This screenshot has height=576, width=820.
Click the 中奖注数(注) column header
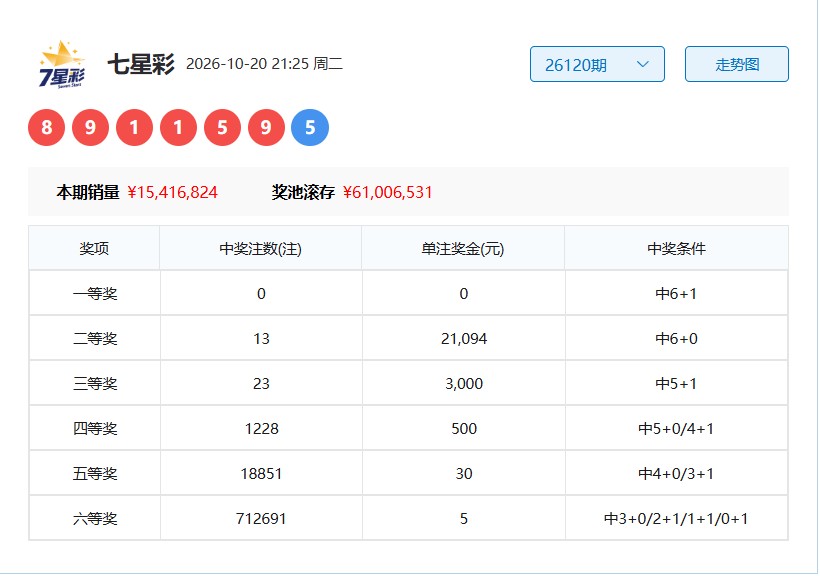click(x=260, y=249)
